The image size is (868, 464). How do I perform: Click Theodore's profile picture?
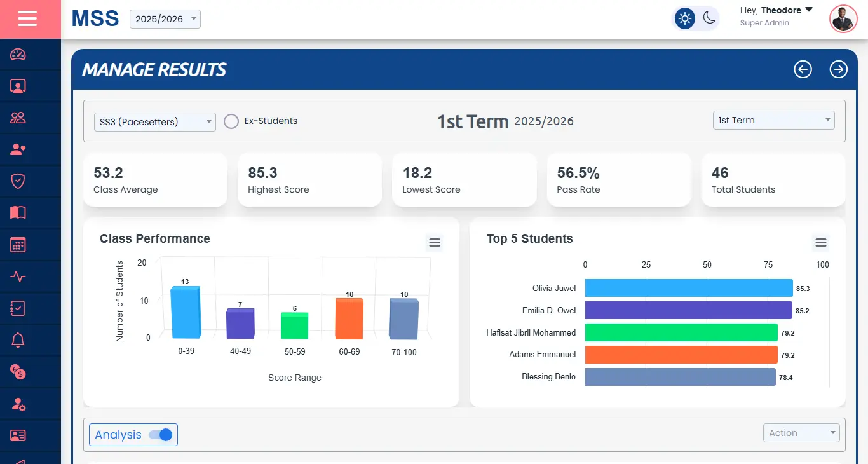pyautogui.click(x=843, y=18)
